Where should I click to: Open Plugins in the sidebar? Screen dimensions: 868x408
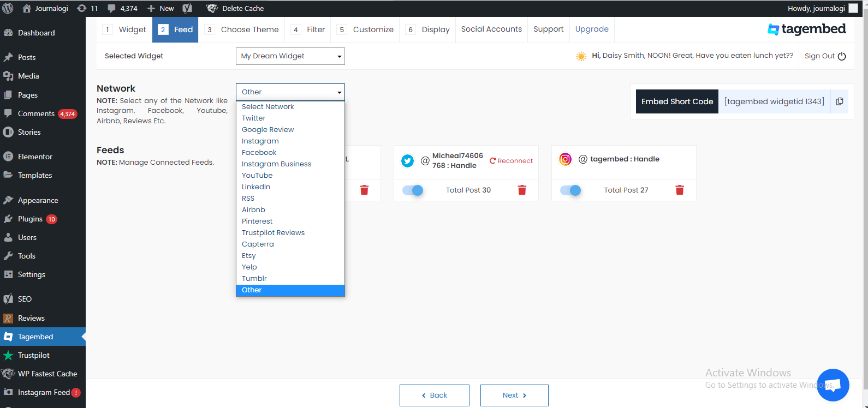[x=43, y=219]
